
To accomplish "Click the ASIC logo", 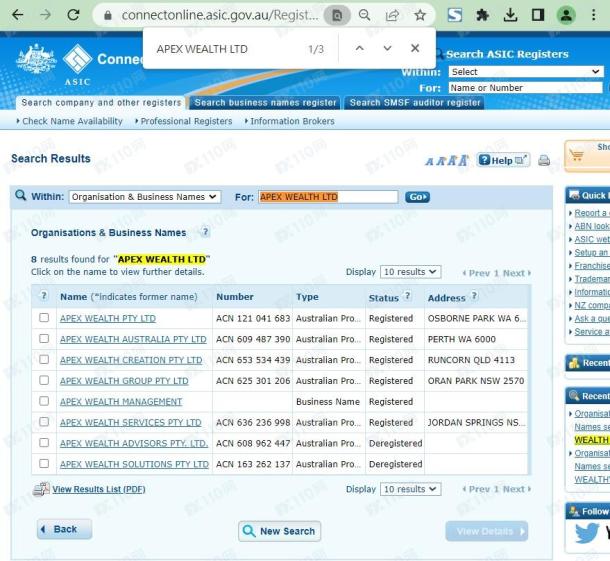I will pos(77,64).
